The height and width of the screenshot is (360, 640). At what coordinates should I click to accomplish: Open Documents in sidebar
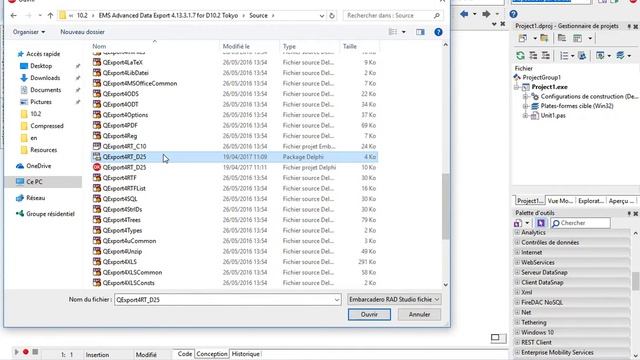(x=45, y=90)
